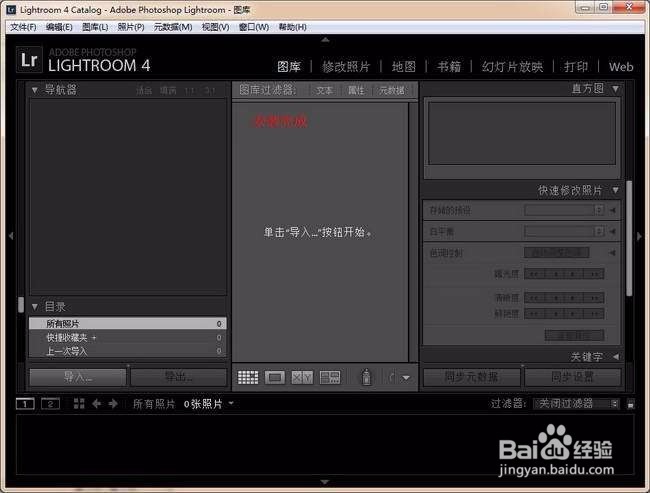Choose the 元数据 library filter tab
This screenshot has height=493, width=650.
click(x=392, y=90)
